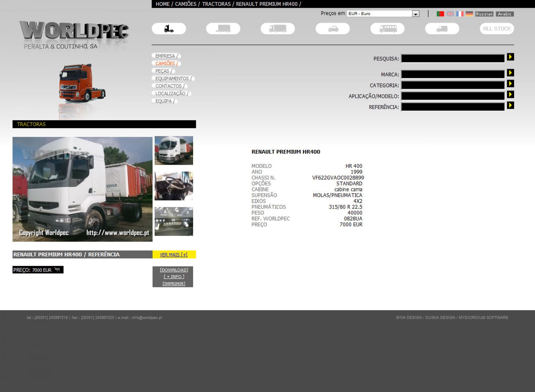Pick the bus category icon

(x=387, y=29)
